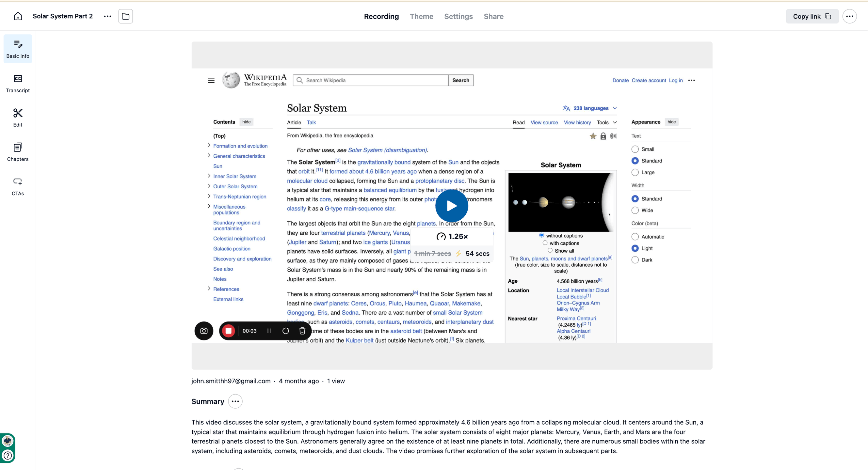Open the Chapters sidebar panel
The width and height of the screenshot is (868, 470).
[x=18, y=152]
